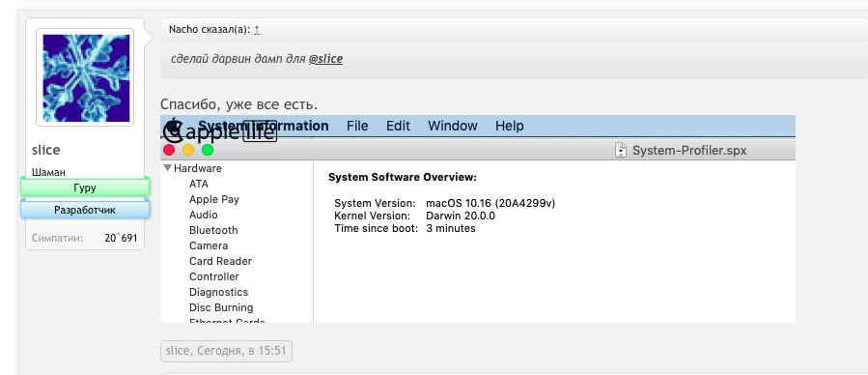This screenshot has width=868, height=375.
Task: Open the Window menu
Action: 452,126
